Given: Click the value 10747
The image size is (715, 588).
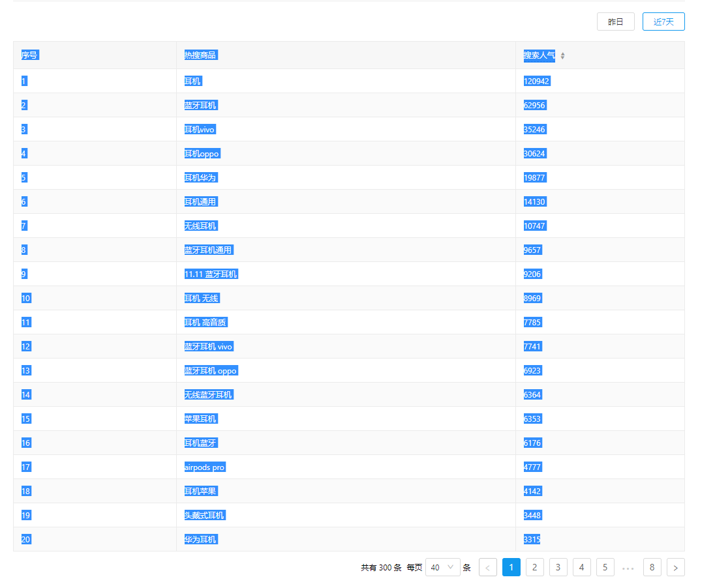Looking at the screenshot, I should coord(535,226).
